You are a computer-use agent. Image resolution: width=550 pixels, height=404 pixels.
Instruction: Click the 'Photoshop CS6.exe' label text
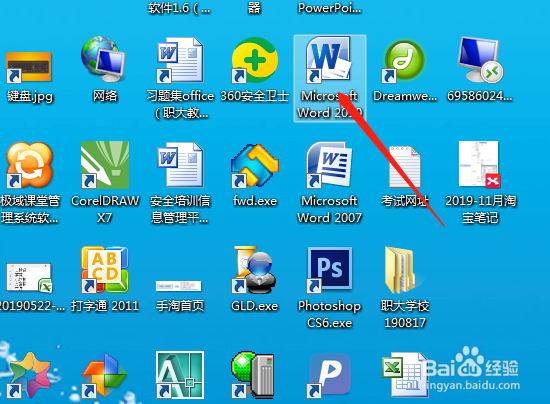[329, 314]
